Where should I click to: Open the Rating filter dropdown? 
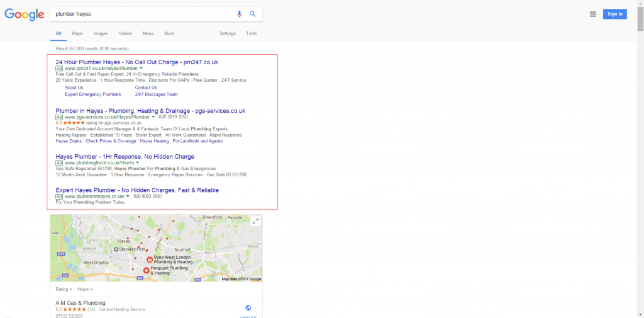[x=64, y=289]
